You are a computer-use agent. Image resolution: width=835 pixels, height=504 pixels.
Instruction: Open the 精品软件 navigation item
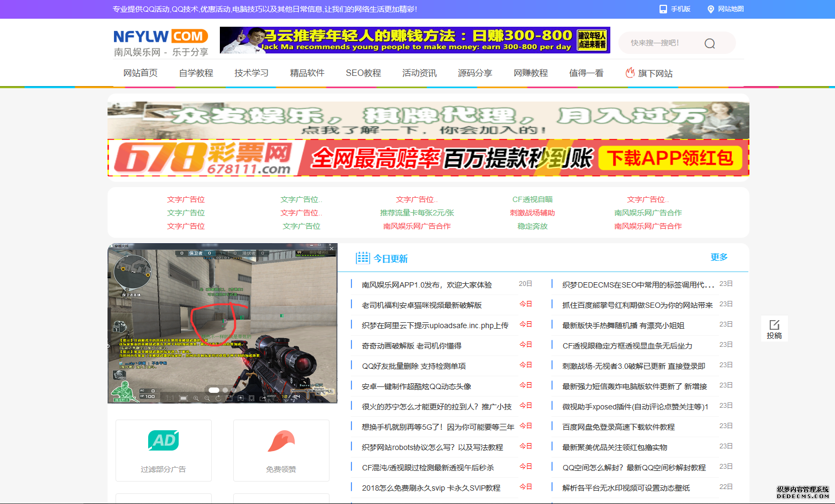[307, 73]
